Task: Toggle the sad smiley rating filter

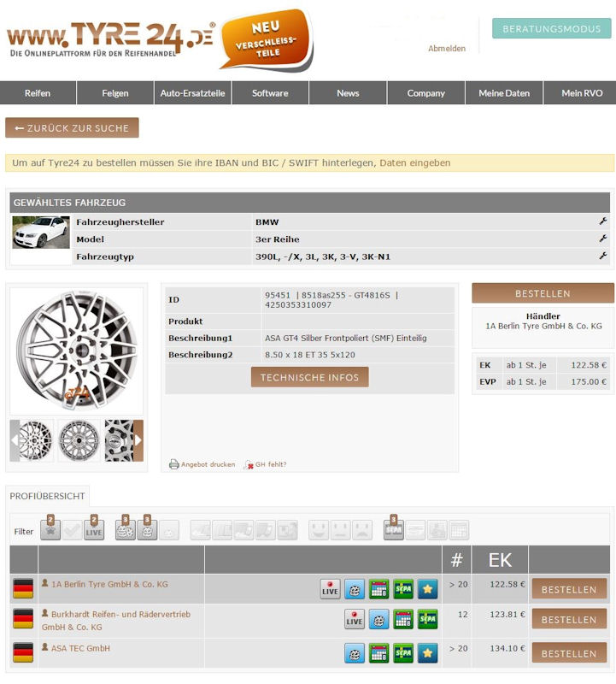Action: (x=362, y=530)
